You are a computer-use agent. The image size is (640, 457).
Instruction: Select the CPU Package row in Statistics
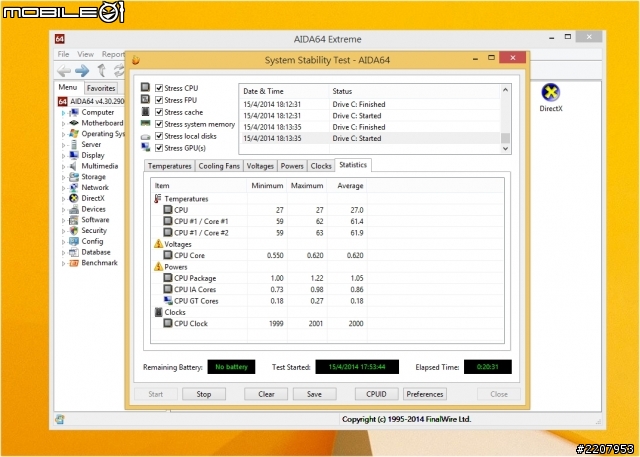pos(327,278)
